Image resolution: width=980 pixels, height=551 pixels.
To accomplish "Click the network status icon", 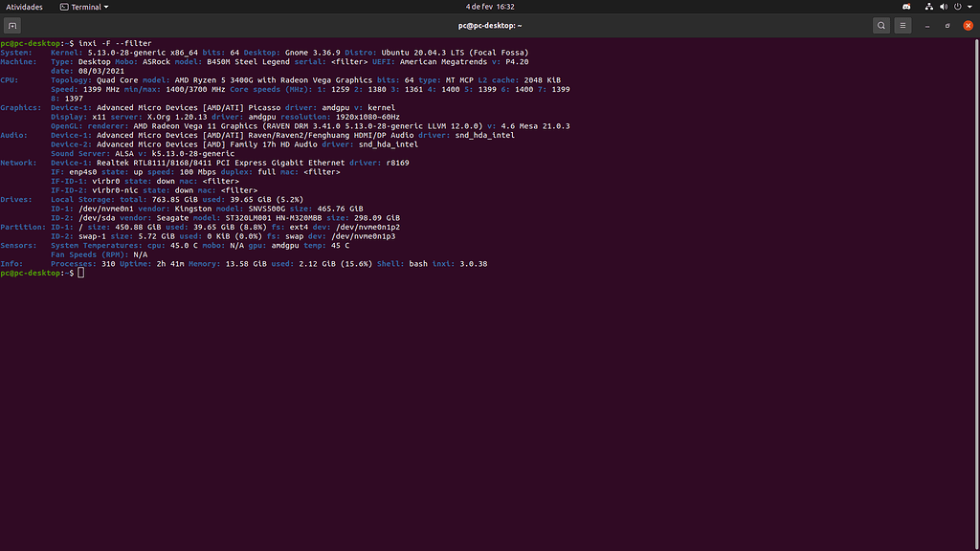I will 928,7.
